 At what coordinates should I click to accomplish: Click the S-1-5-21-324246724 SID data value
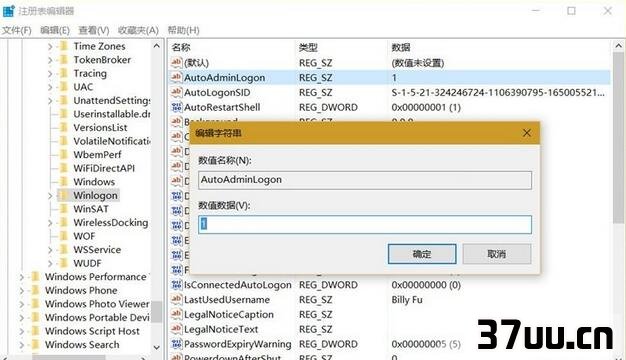click(498, 93)
